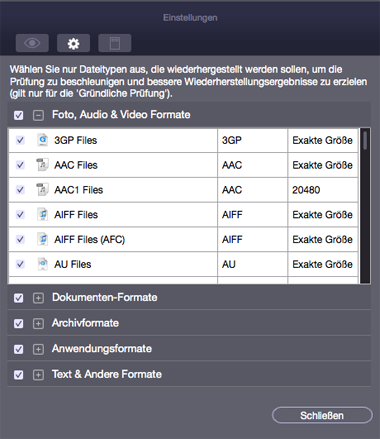Viewport: 380px width, 439px height.
Task: Toggle the AU Files checkbox
Action: click(x=20, y=264)
